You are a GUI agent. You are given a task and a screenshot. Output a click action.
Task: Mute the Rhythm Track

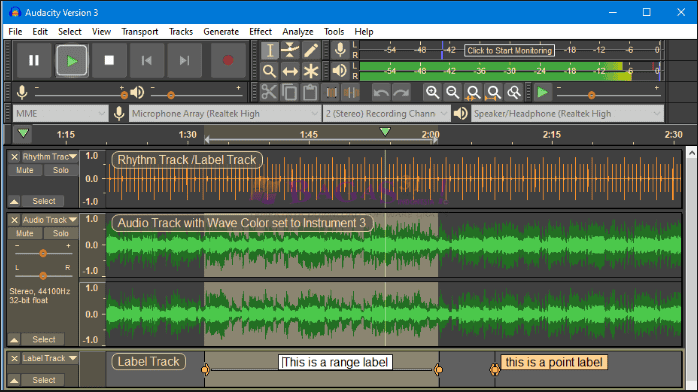(x=25, y=170)
